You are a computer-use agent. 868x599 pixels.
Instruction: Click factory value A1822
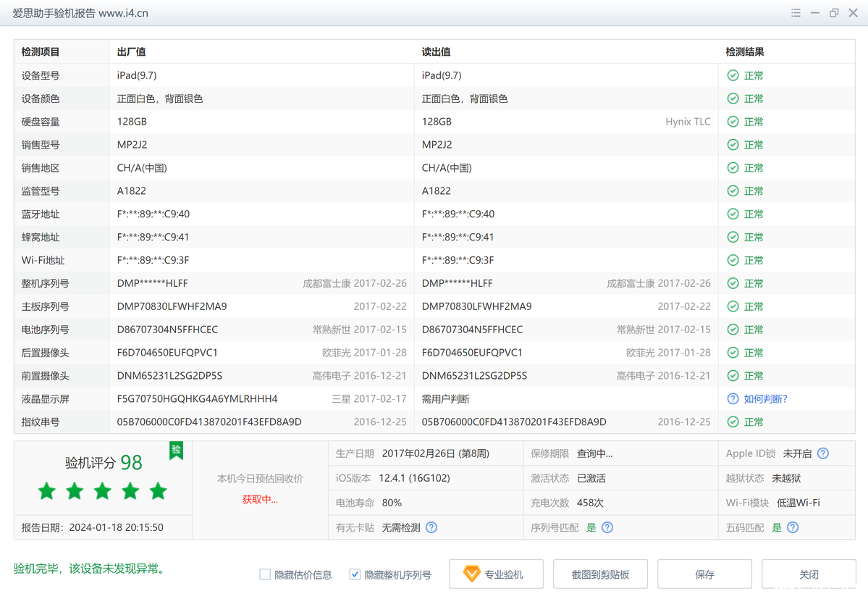point(132,191)
